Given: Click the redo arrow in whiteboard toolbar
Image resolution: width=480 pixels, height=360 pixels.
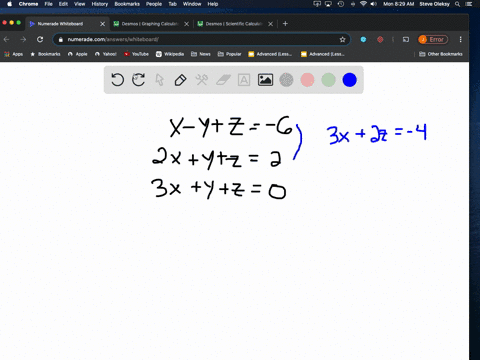Looking at the screenshot, I should 138,80.
